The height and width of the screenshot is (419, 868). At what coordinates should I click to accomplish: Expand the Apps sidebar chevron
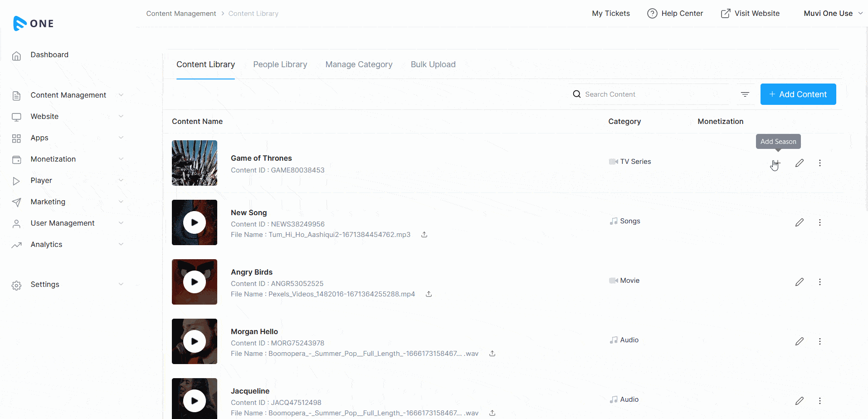coord(121,138)
